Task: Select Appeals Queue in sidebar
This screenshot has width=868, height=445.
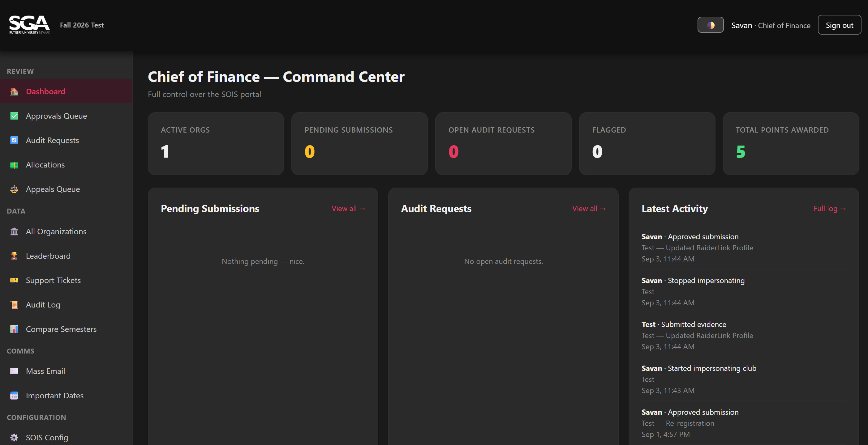Action: coord(67,189)
